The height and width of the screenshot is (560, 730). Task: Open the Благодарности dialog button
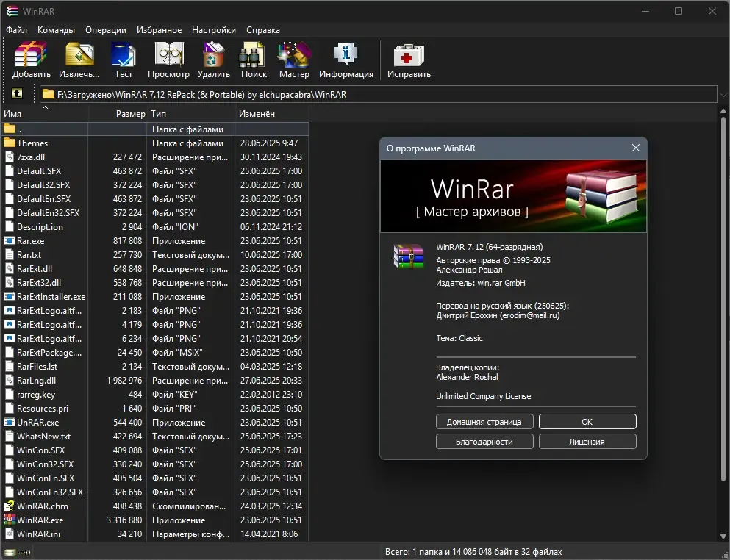click(x=484, y=442)
